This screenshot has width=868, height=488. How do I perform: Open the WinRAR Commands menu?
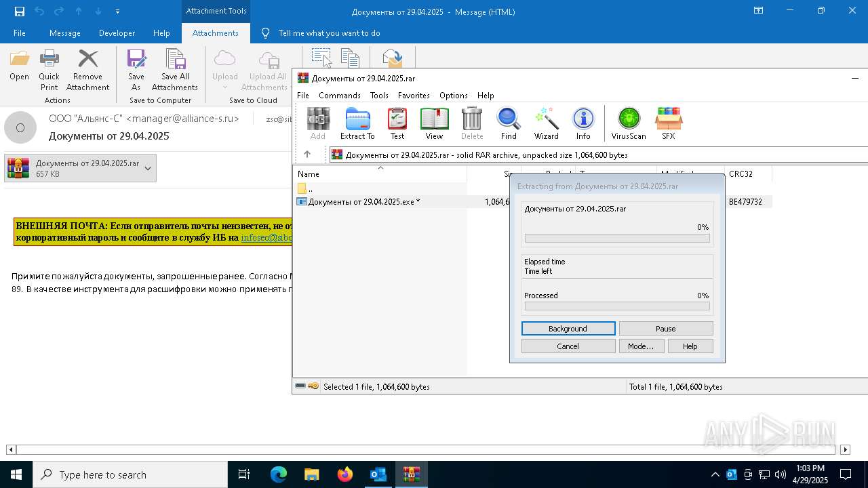click(340, 96)
